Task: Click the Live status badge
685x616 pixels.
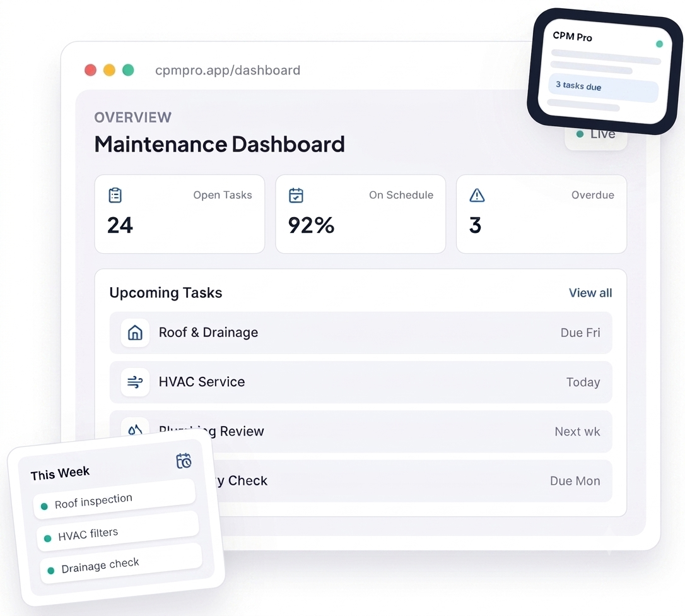Action: [x=596, y=138]
